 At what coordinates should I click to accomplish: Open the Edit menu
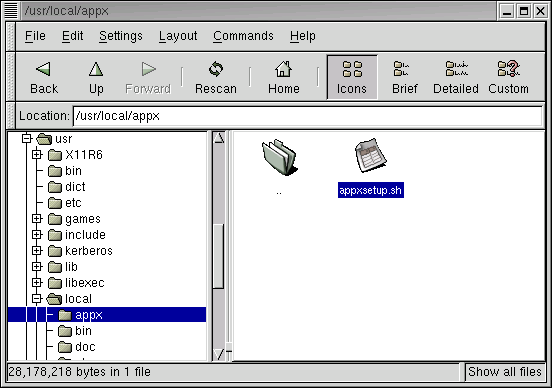pyautogui.click(x=73, y=36)
